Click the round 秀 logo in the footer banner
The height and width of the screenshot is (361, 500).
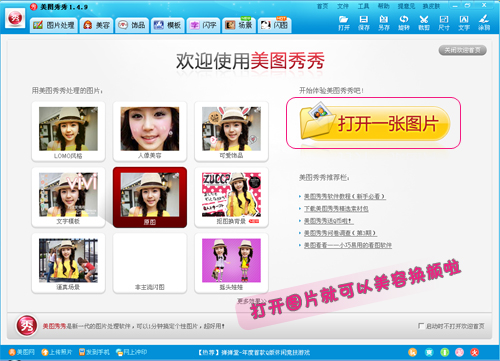[27, 326]
